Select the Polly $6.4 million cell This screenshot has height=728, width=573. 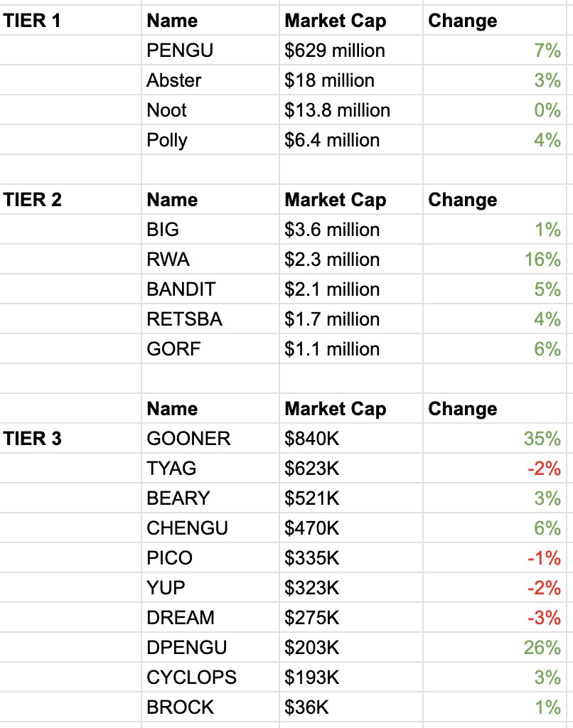point(351,140)
